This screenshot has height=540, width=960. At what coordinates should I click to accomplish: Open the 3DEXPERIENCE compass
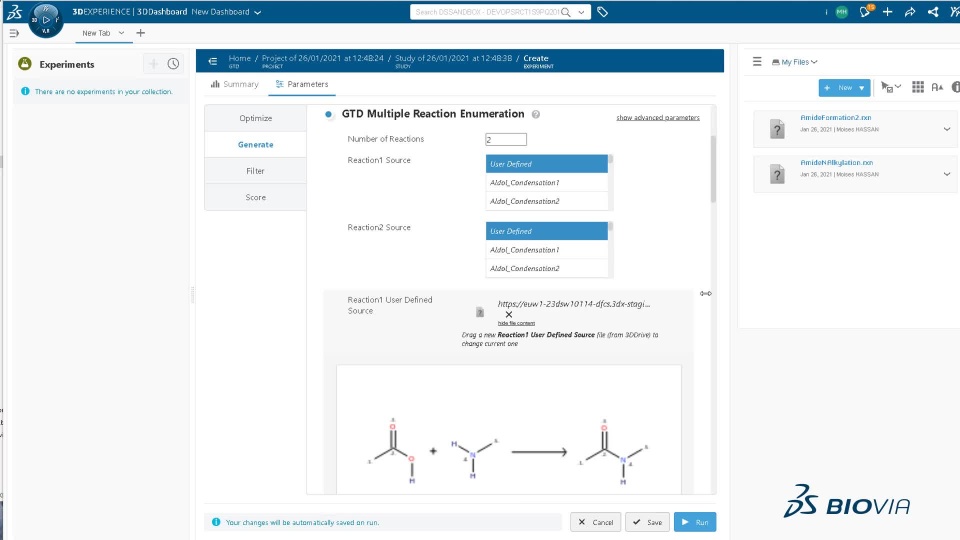(46, 19)
